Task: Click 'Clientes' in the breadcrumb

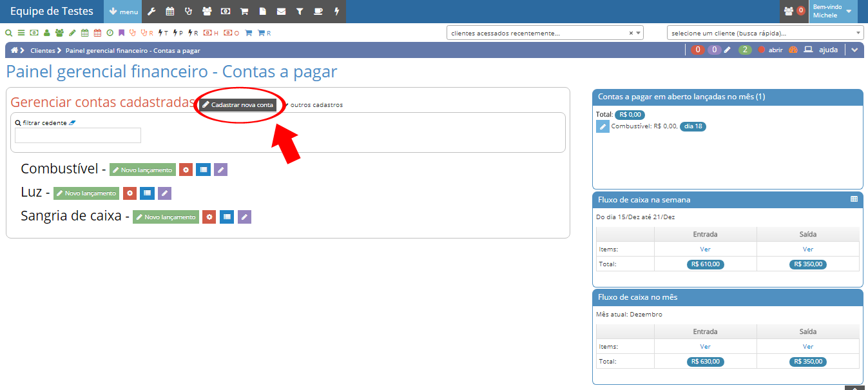Action: click(x=43, y=50)
